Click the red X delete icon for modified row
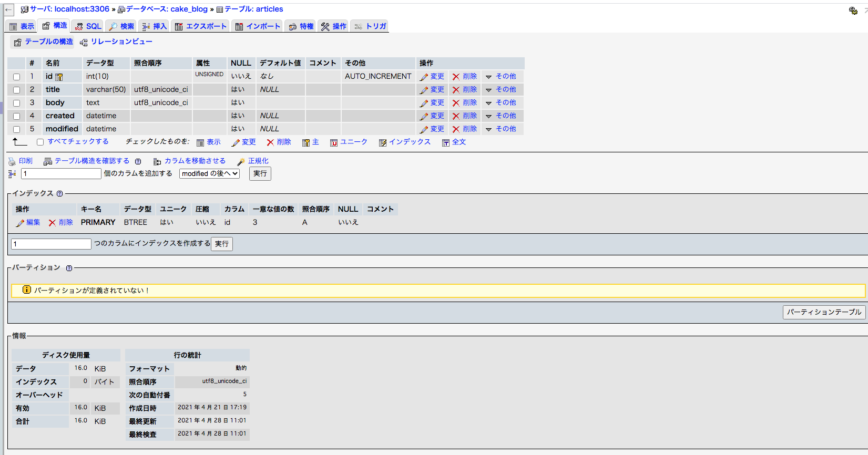The width and height of the screenshot is (868, 455). coord(456,129)
